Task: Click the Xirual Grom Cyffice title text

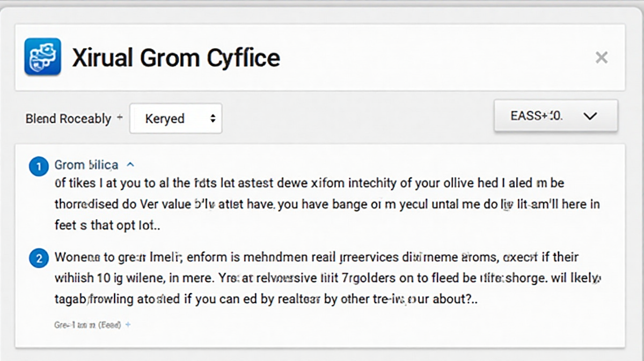Action: [x=176, y=57]
